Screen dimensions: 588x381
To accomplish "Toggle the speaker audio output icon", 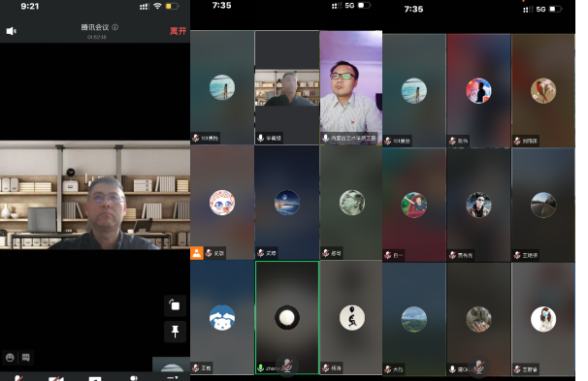I will [x=12, y=31].
